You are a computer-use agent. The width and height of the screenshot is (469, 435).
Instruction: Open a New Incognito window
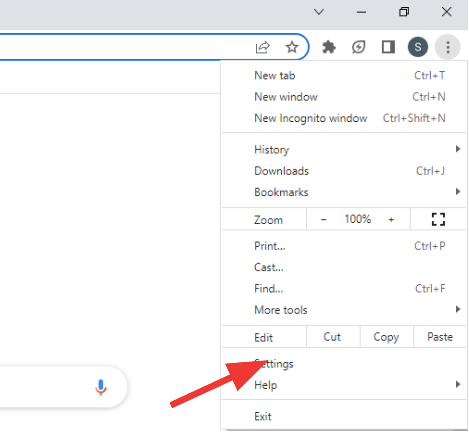(x=344, y=118)
